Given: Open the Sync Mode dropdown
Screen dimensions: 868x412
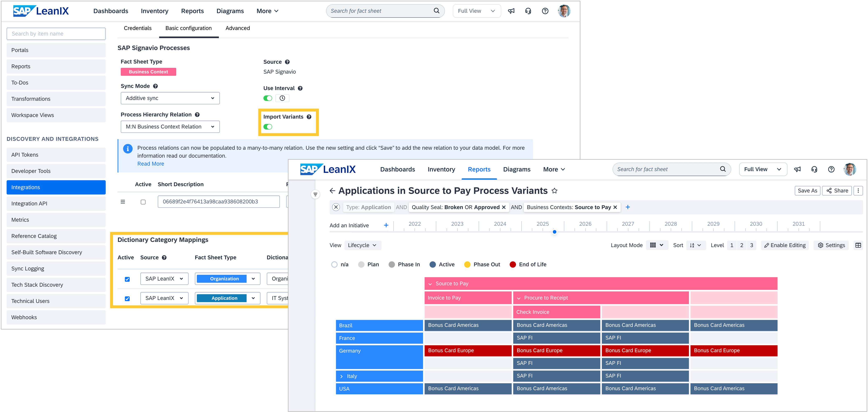Looking at the screenshot, I should [x=170, y=98].
